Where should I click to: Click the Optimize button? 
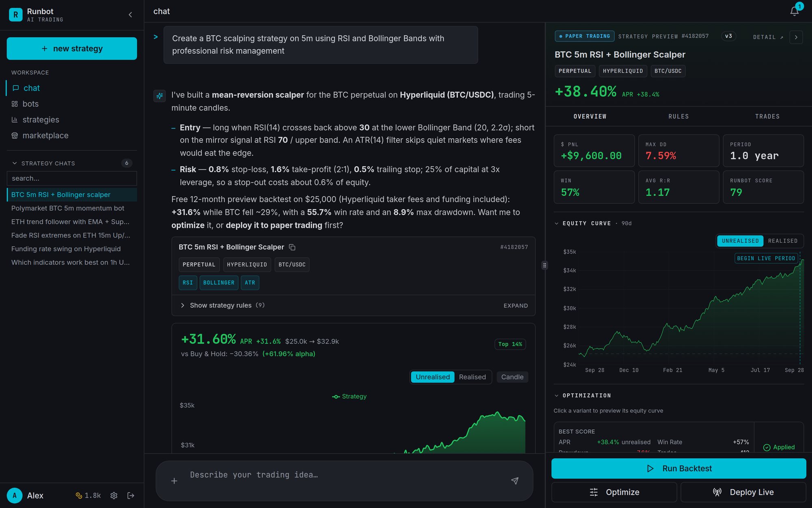coord(614,492)
